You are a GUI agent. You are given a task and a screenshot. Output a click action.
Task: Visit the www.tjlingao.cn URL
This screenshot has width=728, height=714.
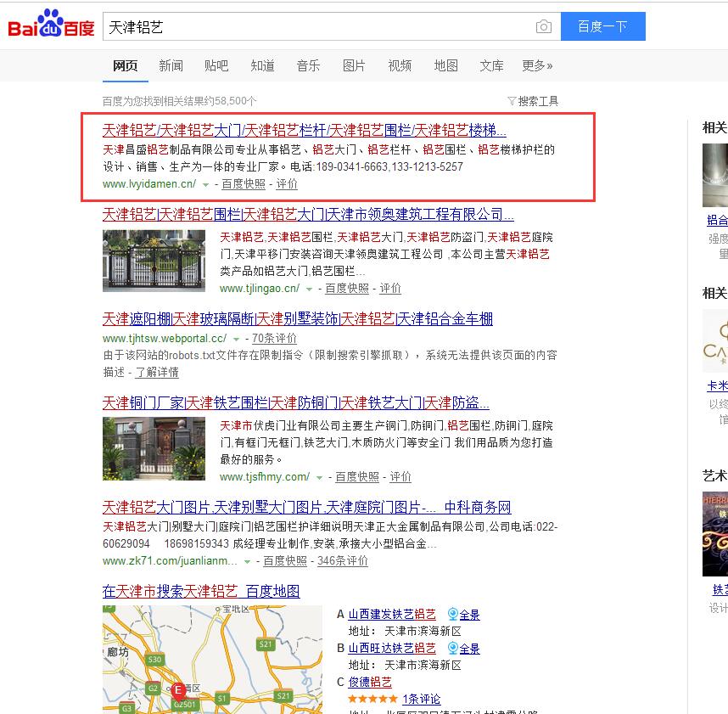tap(260, 289)
